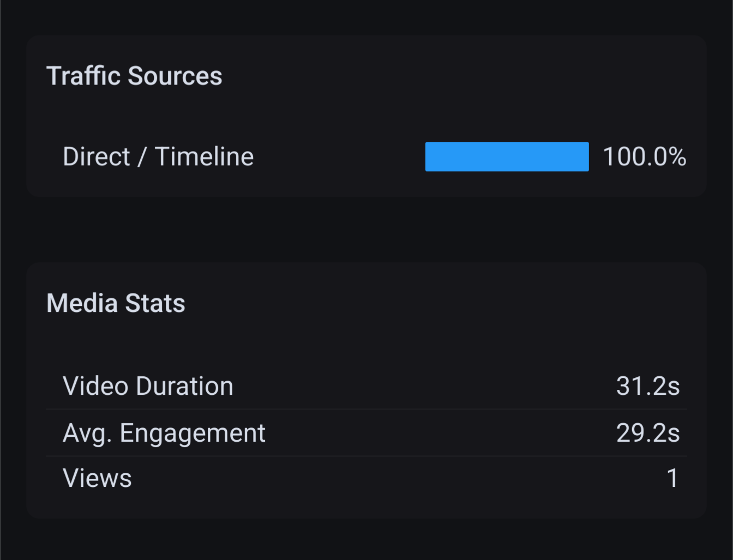Click the Traffic Sources heading

pyautogui.click(x=134, y=76)
